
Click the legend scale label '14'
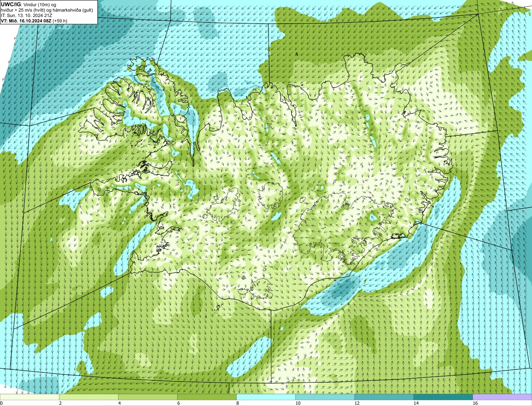pyautogui.click(x=416, y=403)
